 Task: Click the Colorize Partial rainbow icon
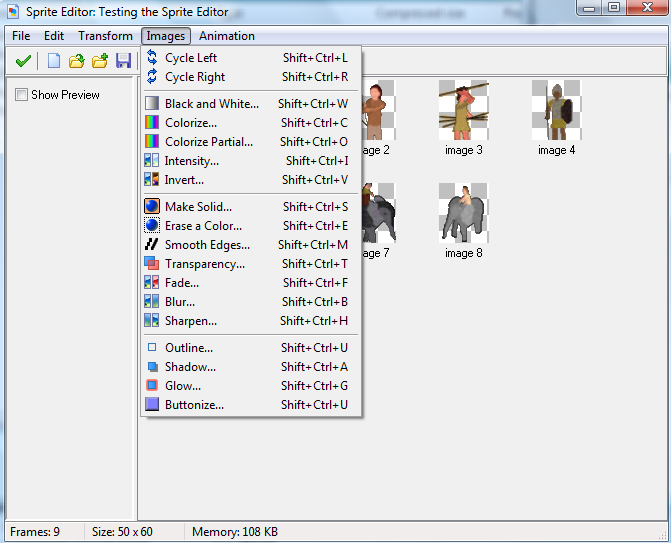(152, 142)
